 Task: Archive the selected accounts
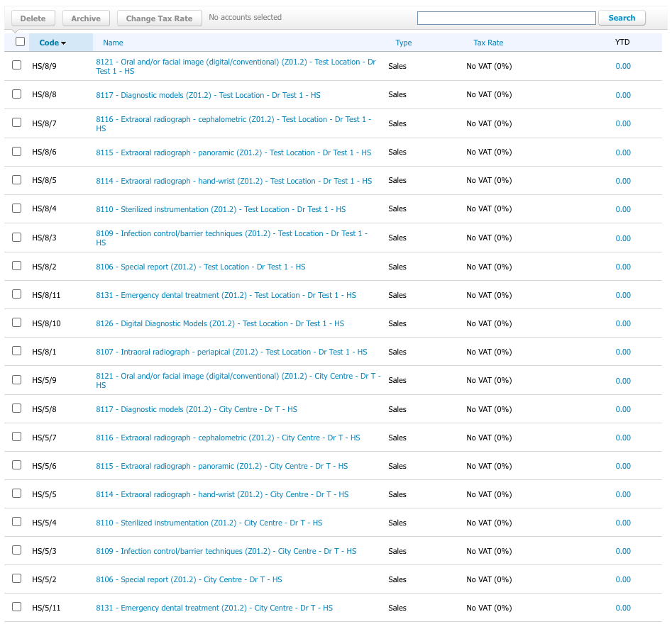86,18
